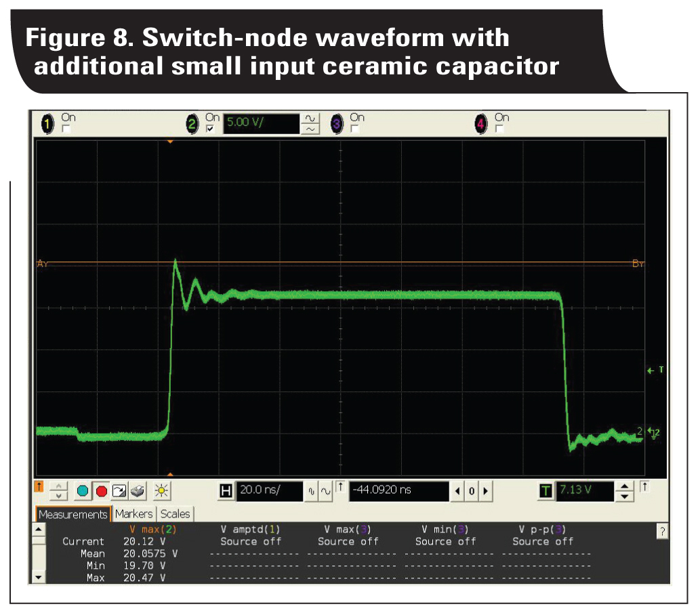The image size is (700, 615).
Task: Switch to the Markers tab
Action: point(134,515)
